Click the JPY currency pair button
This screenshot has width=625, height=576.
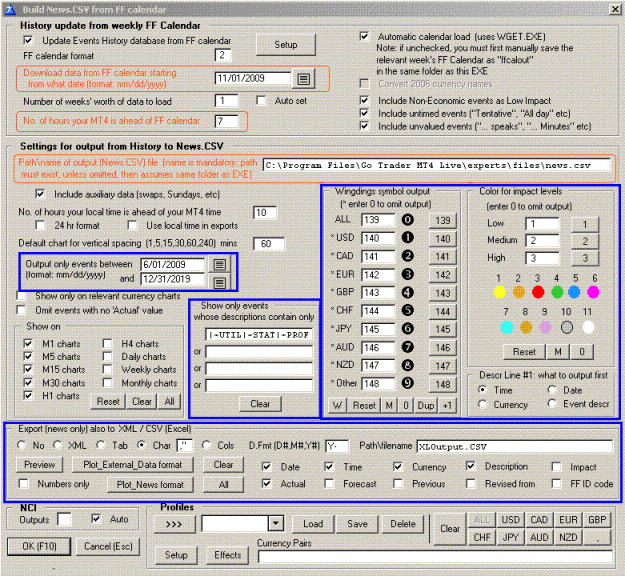(510, 537)
